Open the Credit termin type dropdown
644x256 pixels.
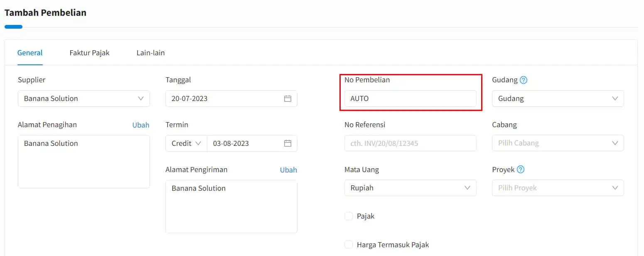pyautogui.click(x=186, y=143)
